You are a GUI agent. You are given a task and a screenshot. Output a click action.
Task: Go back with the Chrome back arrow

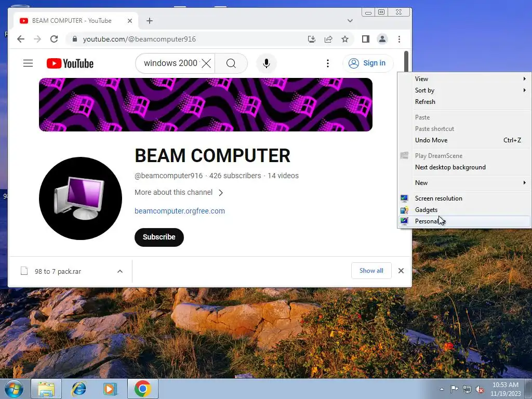pos(21,39)
